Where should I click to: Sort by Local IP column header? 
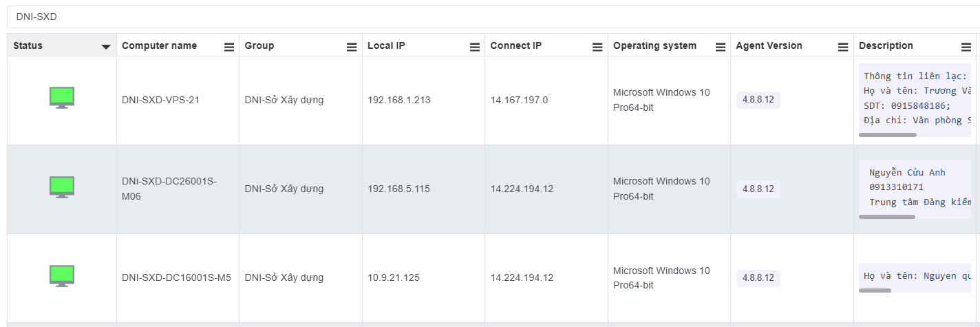click(386, 45)
